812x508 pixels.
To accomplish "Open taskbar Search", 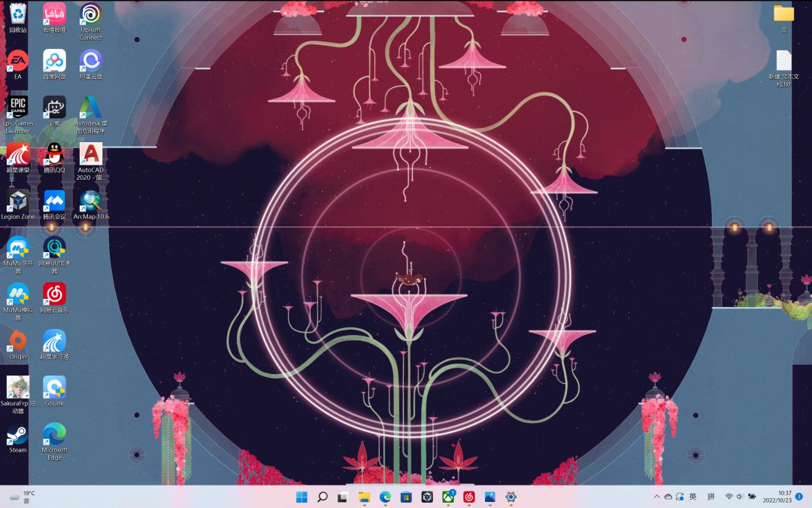I will [x=322, y=497].
